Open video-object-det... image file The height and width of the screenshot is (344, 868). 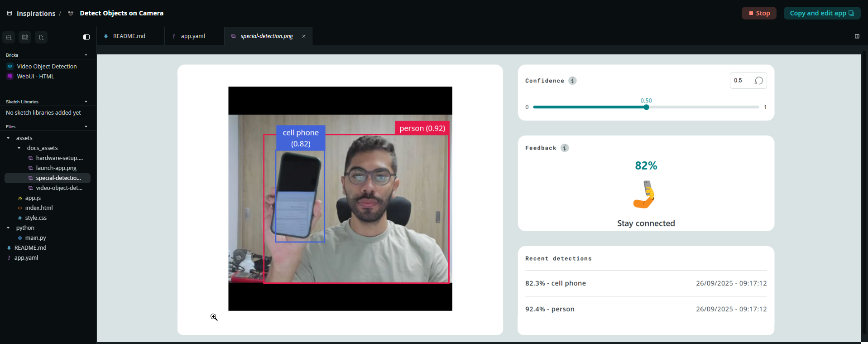(x=59, y=188)
